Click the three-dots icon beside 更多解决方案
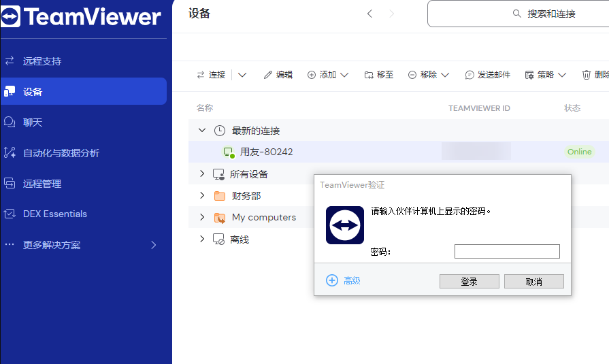Viewport: 609px width, 364px height. [x=10, y=244]
